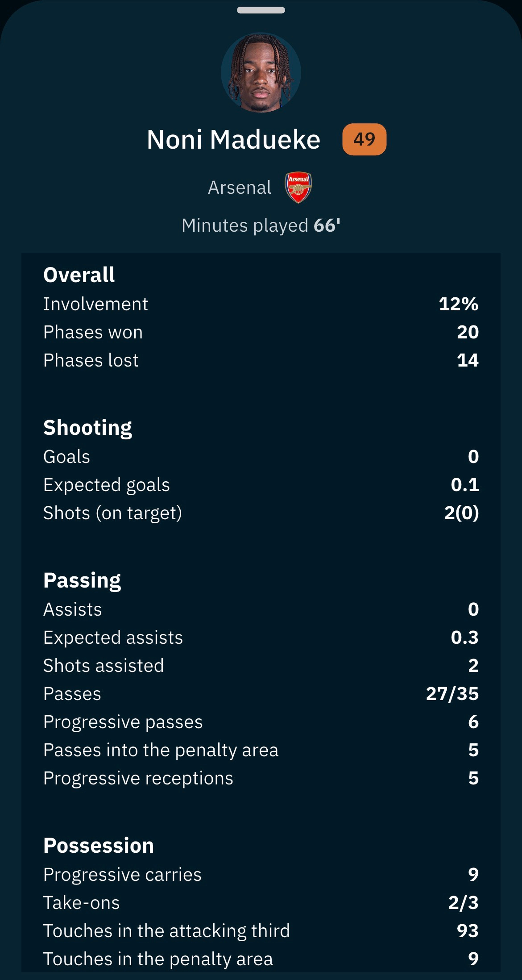Select the Overall section heading
522x980 pixels.
coord(79,275)
